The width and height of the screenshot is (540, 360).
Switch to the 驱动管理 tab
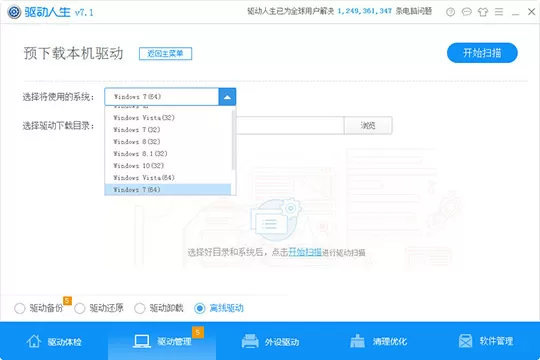click(162, 341)
